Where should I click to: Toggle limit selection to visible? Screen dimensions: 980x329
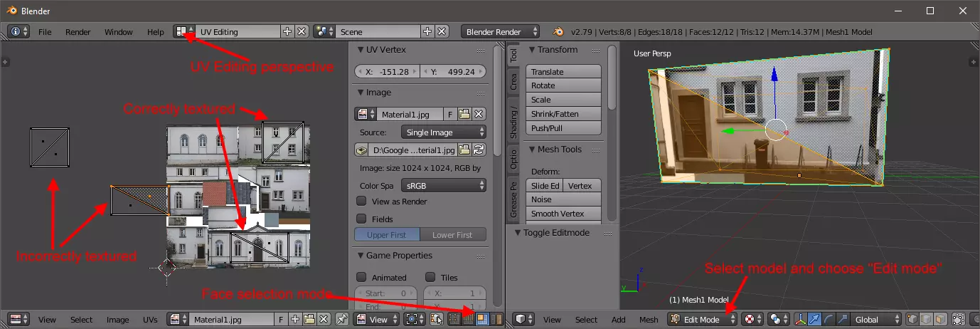coord(960,320)
